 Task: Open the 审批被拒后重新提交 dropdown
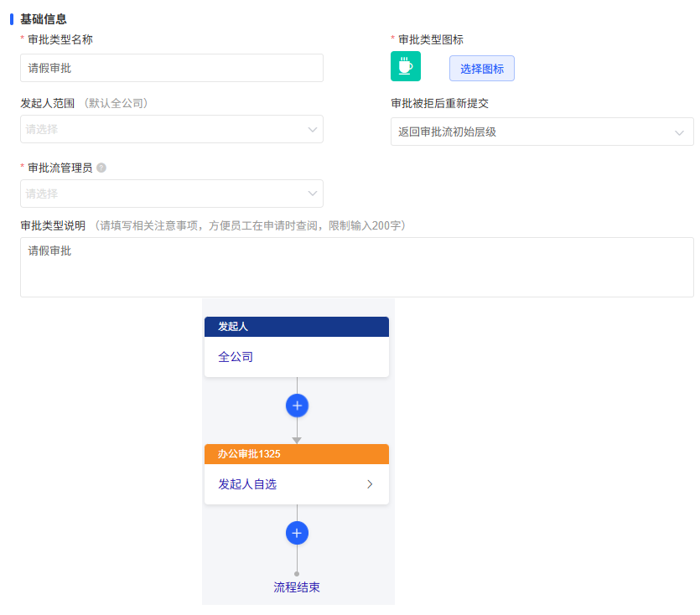coord(542,132)
